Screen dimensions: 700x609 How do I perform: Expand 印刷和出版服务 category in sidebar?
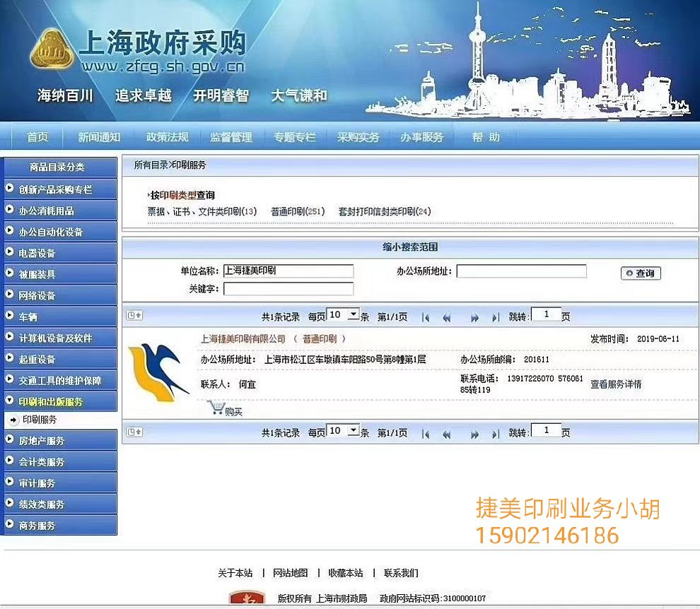click(x=50, y=401)
